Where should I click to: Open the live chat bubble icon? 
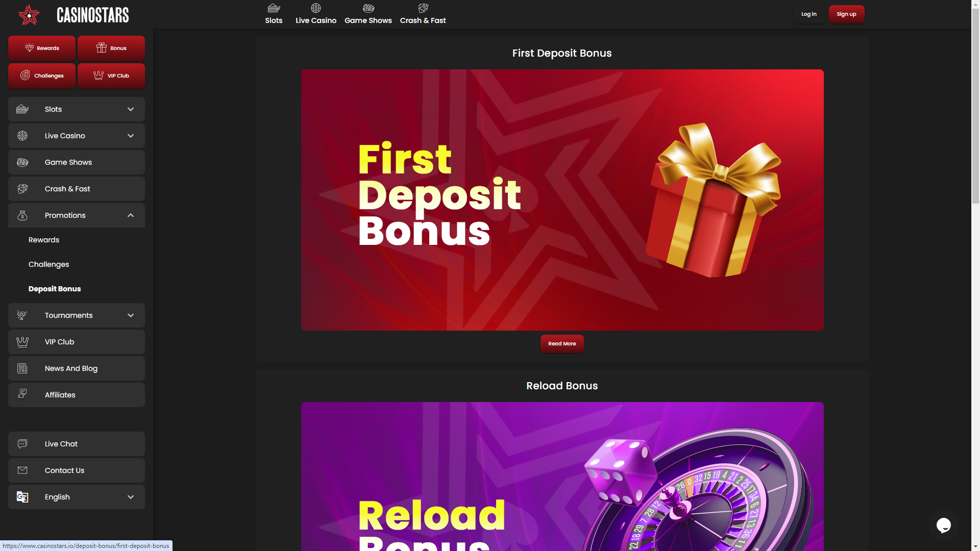coord(943,525)
